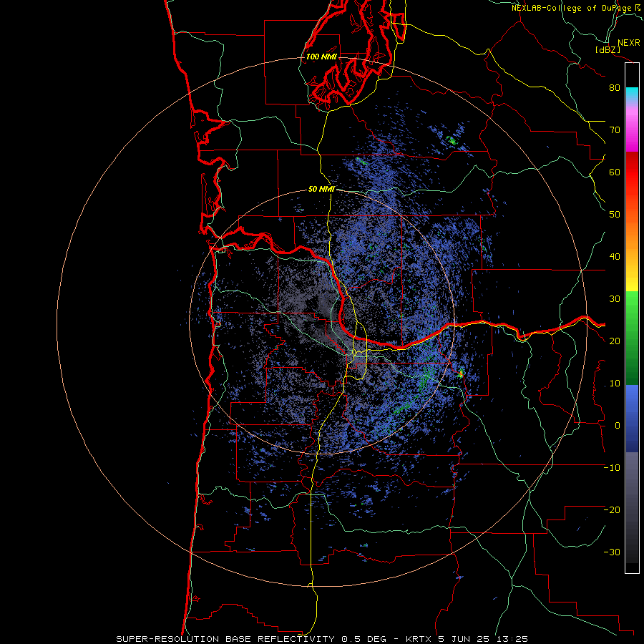The image size is (644, 644).
Task: Click the [dBZ] unit label
Action: (x=608, y=49)
